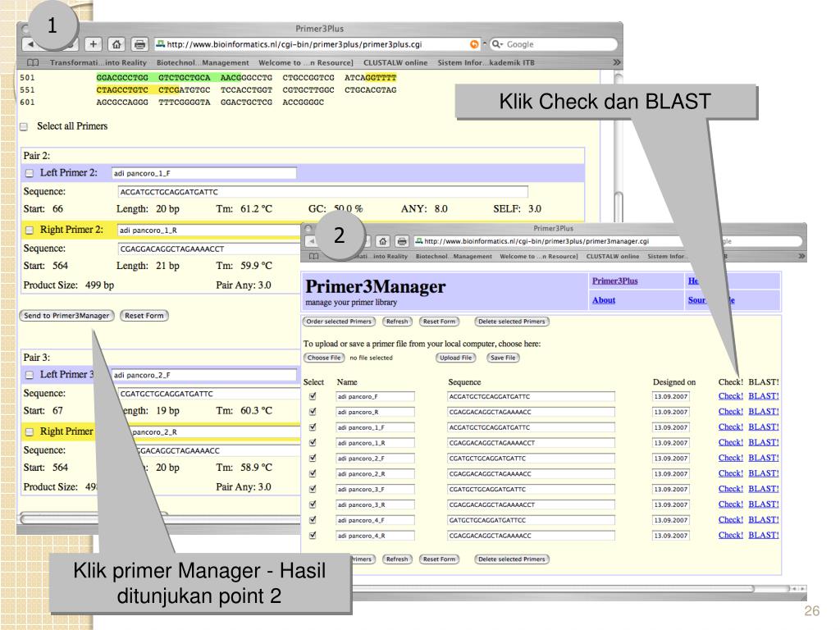Viewport: 840px width, 630px height.
Task: Enable the Select all Primers checkbox
Action: (24, 126)
